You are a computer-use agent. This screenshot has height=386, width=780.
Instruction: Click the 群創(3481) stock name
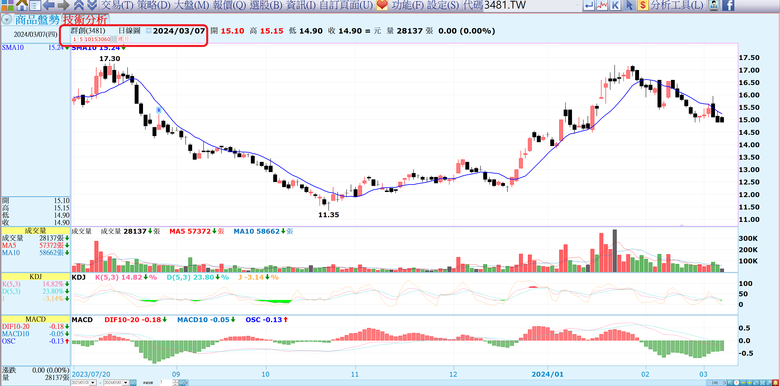coord(88,31)
